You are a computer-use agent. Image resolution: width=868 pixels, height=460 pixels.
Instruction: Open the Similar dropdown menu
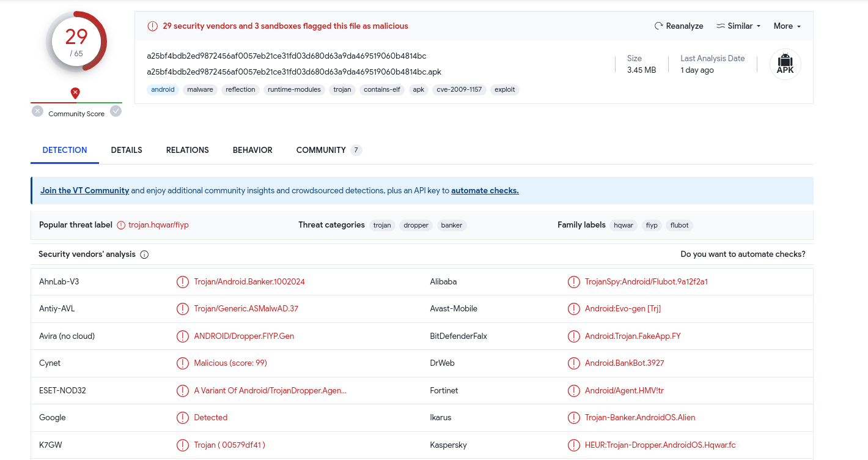point(738,26)
